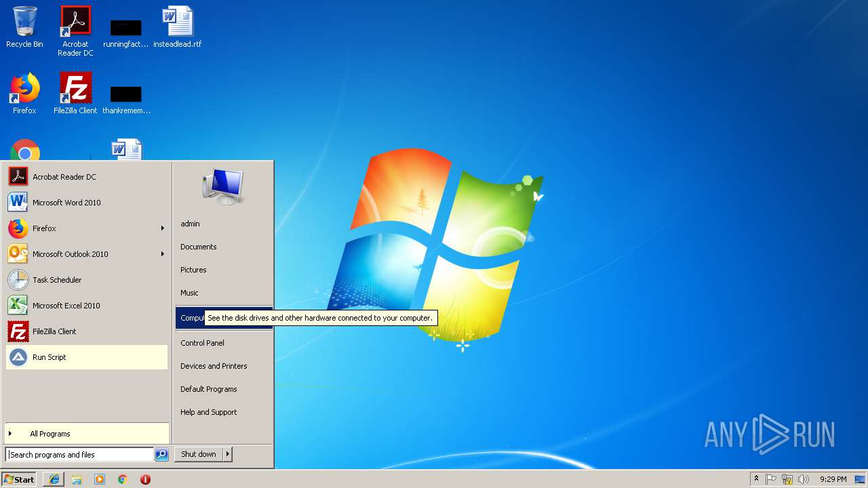Open the insteadlead.rtf desktop file
The height and width of the screenshot is (488, 868).
(x=177, y=28)
